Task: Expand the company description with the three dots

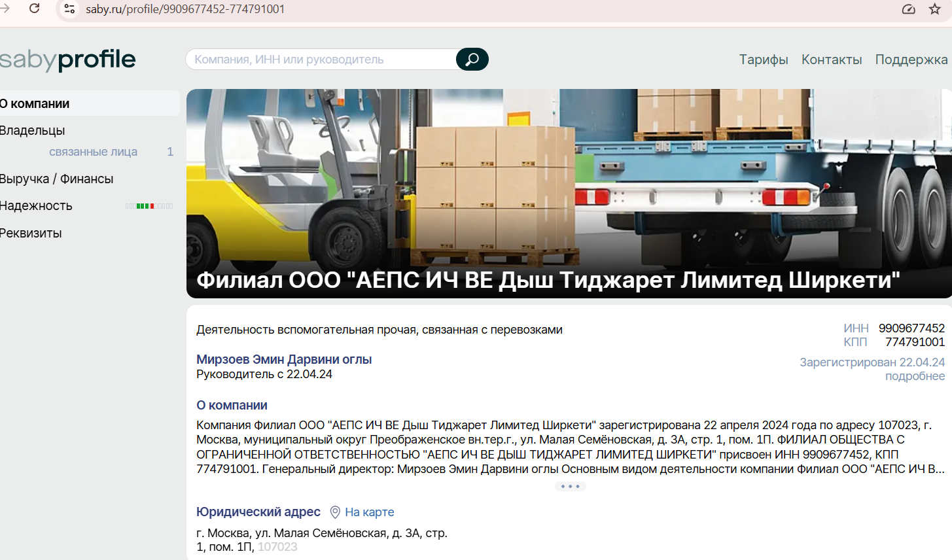Action: point(570,487)
